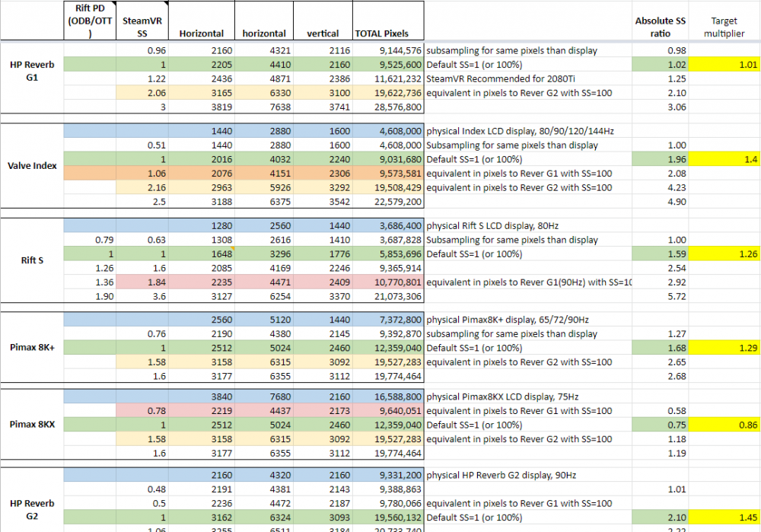Select SteamVR SS value '2.06'
761x532 pixels.
point(142,93)
